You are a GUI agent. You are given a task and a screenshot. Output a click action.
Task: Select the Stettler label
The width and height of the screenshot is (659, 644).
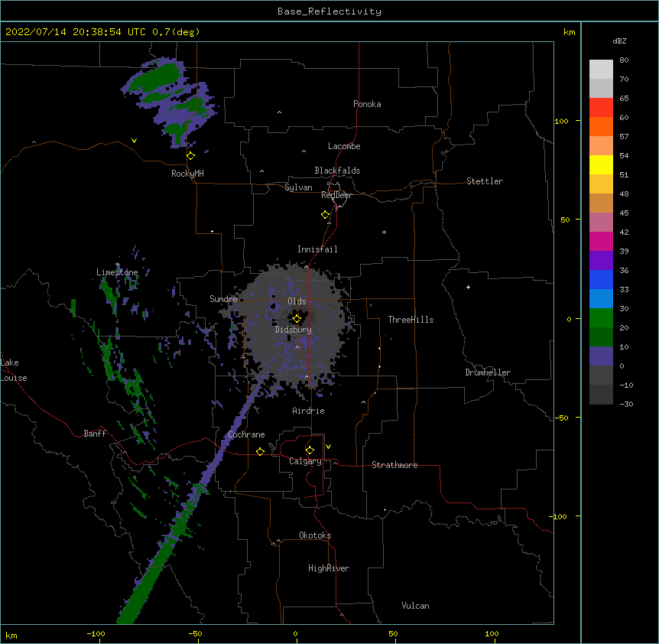(485, 181)
